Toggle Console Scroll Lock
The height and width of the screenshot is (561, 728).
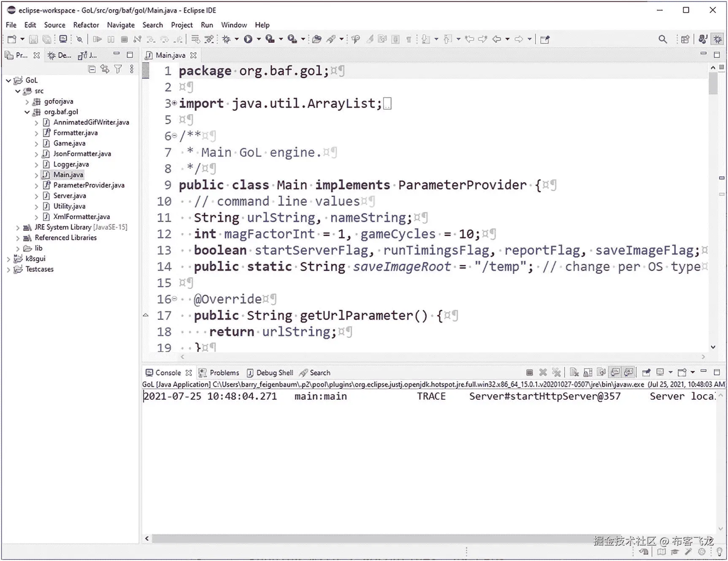[587, 372]
